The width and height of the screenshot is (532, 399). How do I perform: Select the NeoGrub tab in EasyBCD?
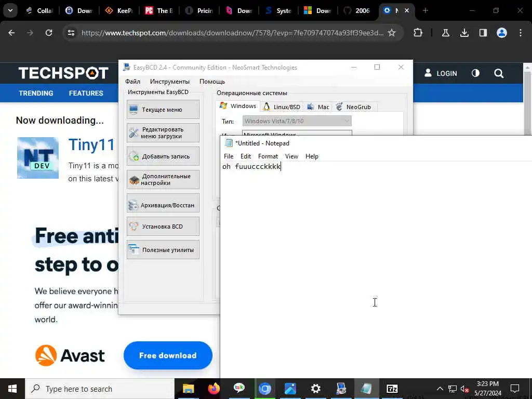pyautogui.click(x=353, y=107)
